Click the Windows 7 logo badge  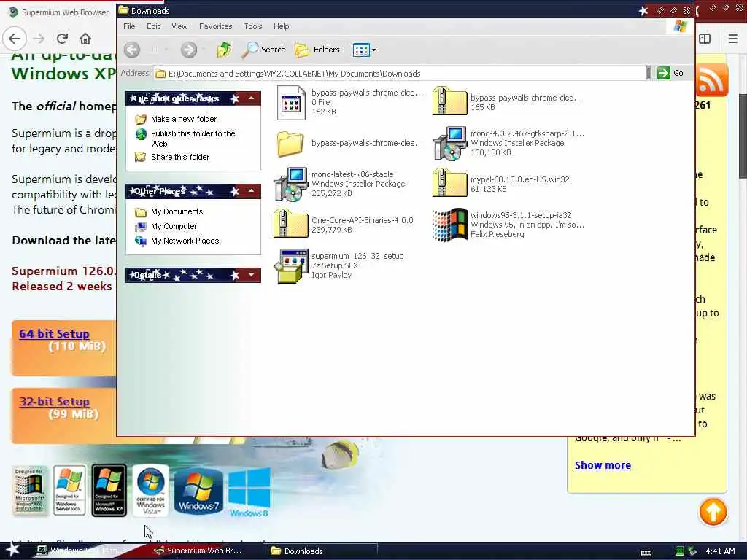pos(198,491)
